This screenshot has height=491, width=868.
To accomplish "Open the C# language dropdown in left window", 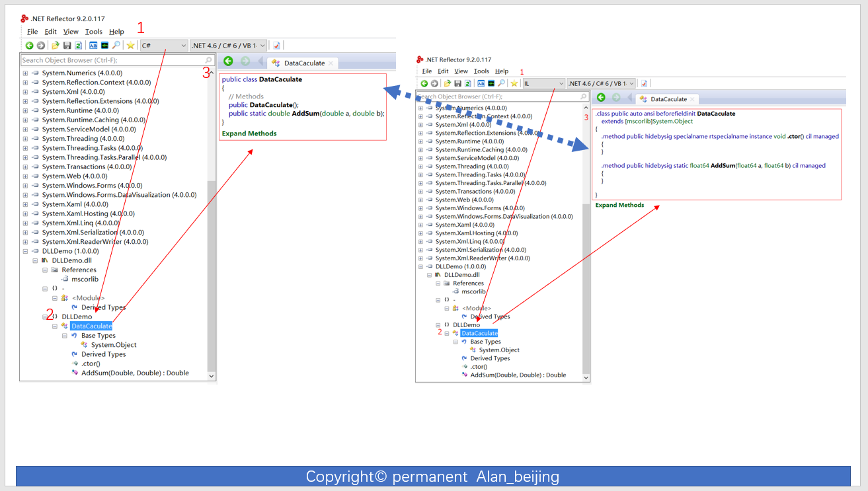I will click(164, 46).
